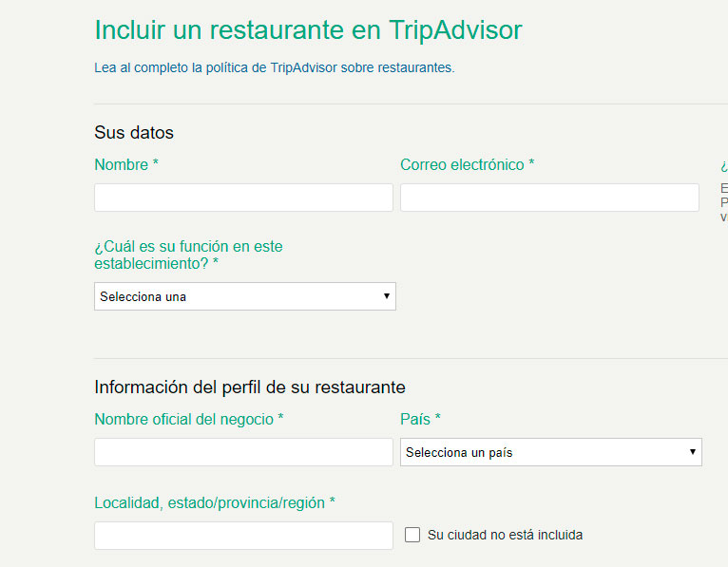Viewport: 728px width, 567px height.
Task: Click 'Localidad, estado/provincia/región *' label
Action: (x=215, y=503)
